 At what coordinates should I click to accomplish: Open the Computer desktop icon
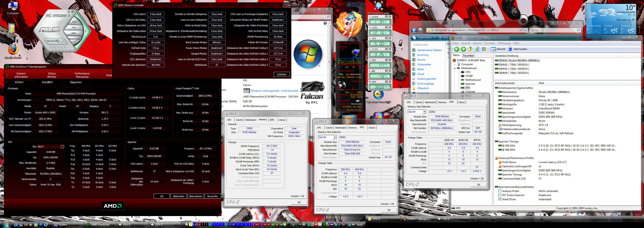point(13,8)
